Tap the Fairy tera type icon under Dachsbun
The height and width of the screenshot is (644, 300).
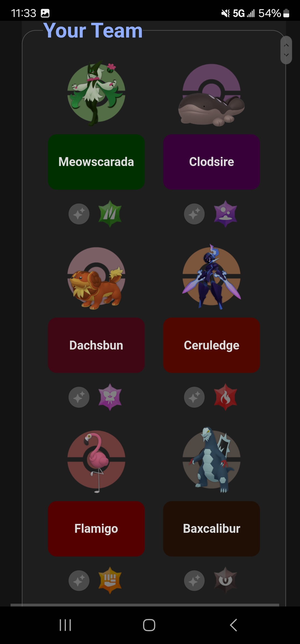click(110, 397)
